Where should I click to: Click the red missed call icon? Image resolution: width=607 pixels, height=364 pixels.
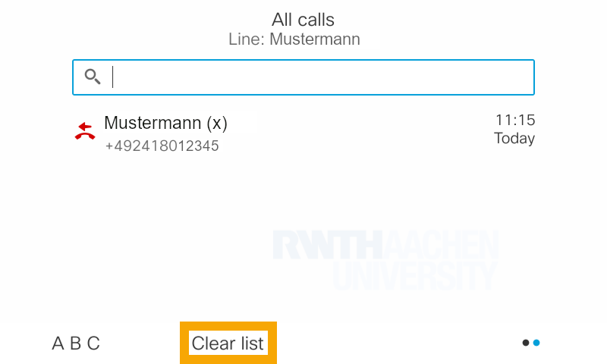click(x=85, y=132)
